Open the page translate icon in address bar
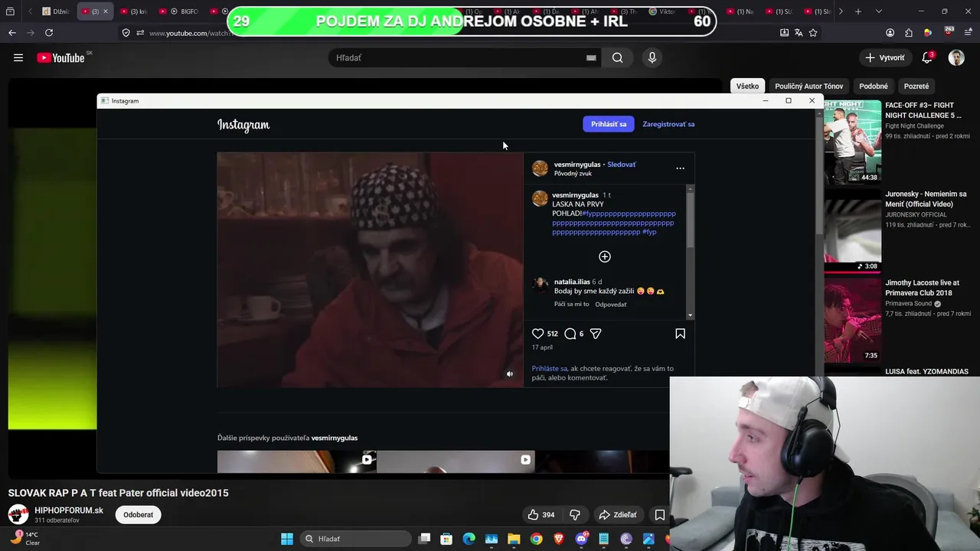The width and height of the screenshot is (980, 551). click(799, 33)
